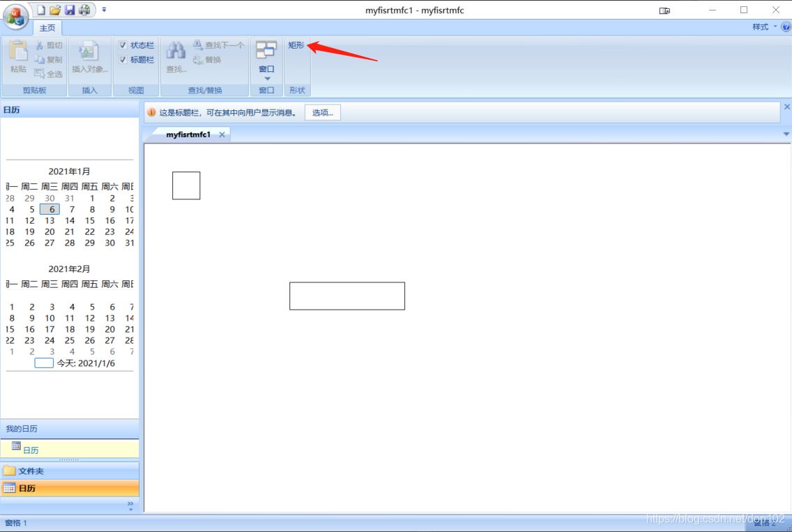
Task: Click Save disk icon in quick access toolbar
Action: tap(70, 10)
